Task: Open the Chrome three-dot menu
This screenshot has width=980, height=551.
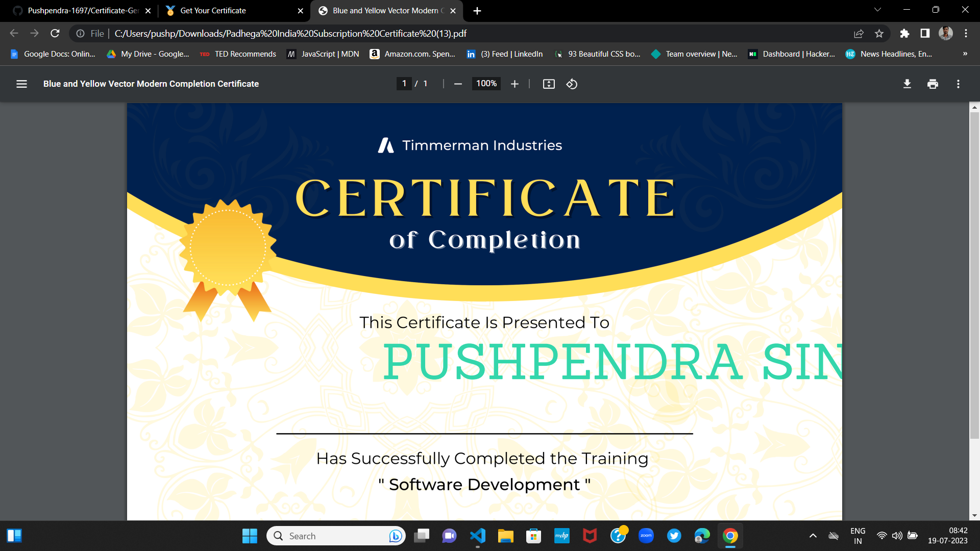Action: (x=966, y=33)
